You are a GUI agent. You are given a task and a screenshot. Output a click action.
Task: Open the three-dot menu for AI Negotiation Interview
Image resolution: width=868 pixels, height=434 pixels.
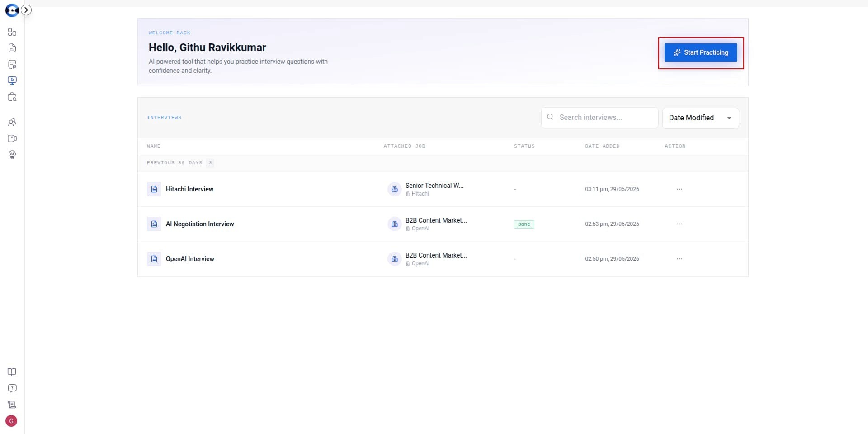pos(679,224)
